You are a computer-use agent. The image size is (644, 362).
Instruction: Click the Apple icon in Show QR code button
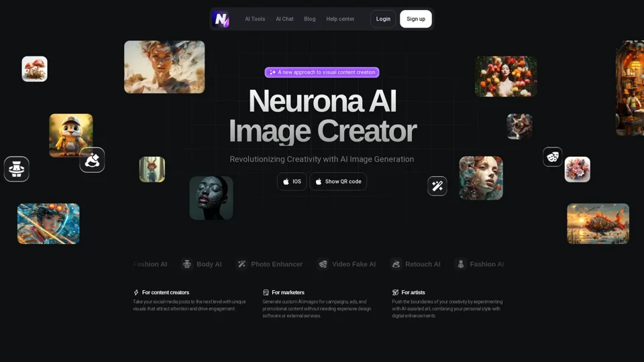(x=318, y=182)
